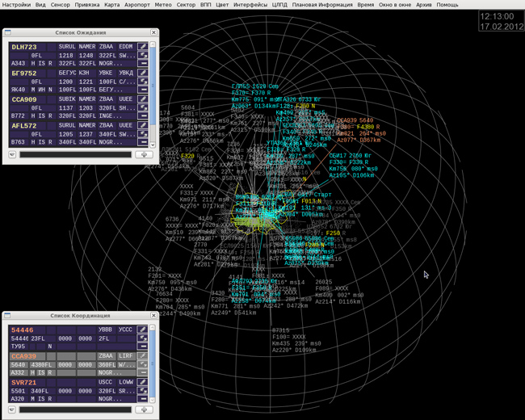Open the Цвет menu
The width and height of the screenshot is (525, 420).
(x=222, y=5)
